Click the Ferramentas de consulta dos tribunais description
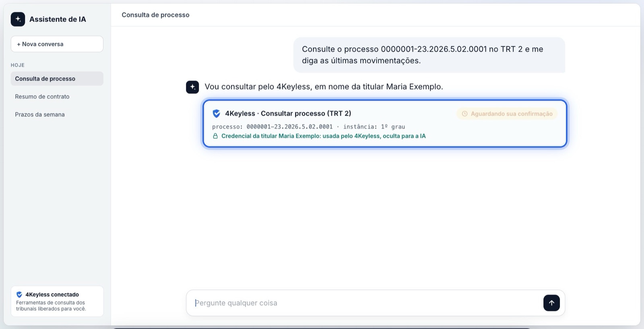644x329 pixels. pyautogui.click(x=51, y=306)
